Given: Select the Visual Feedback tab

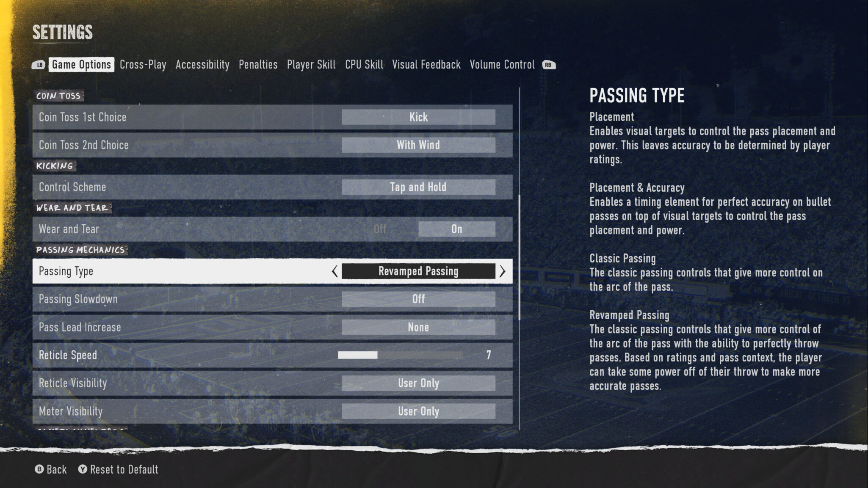Looking at the screenshot, I should (x=426, y=64).
